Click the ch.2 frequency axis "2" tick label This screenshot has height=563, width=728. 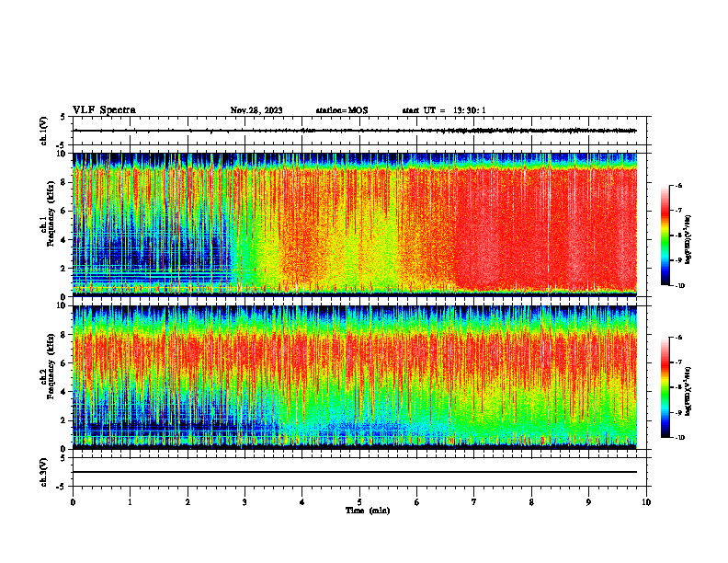tap(64, 420)
